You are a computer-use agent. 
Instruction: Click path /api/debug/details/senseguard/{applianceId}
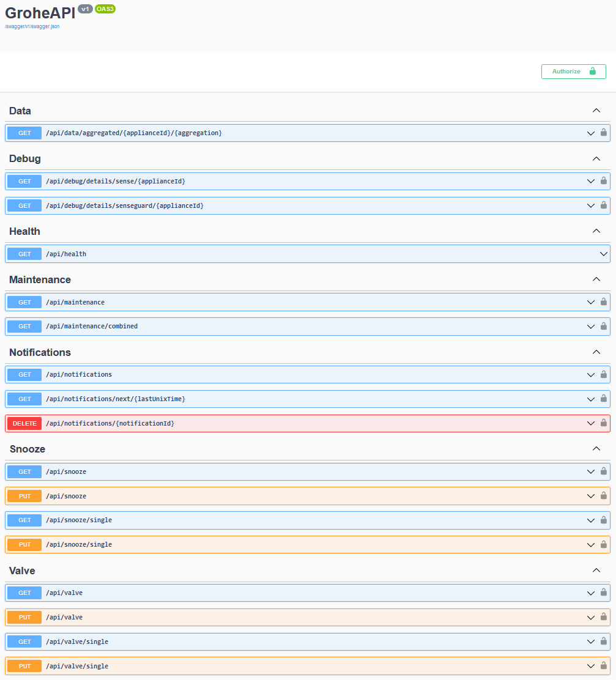(x=125, y=205)
